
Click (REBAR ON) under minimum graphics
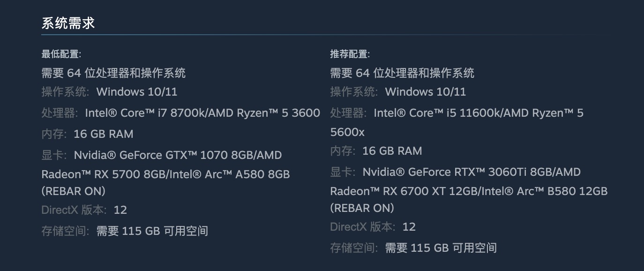point(74,191)
